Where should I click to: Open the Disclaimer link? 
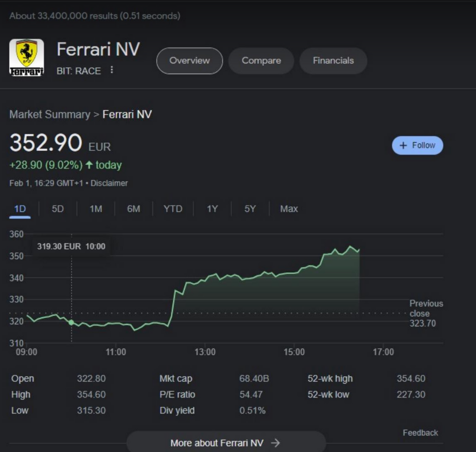(109, 183)
